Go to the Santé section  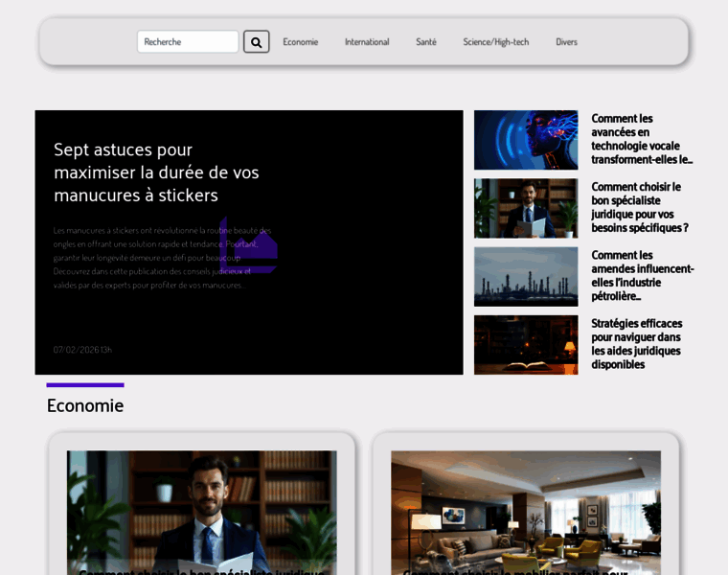pyautogui.click(x=426, y=42)
